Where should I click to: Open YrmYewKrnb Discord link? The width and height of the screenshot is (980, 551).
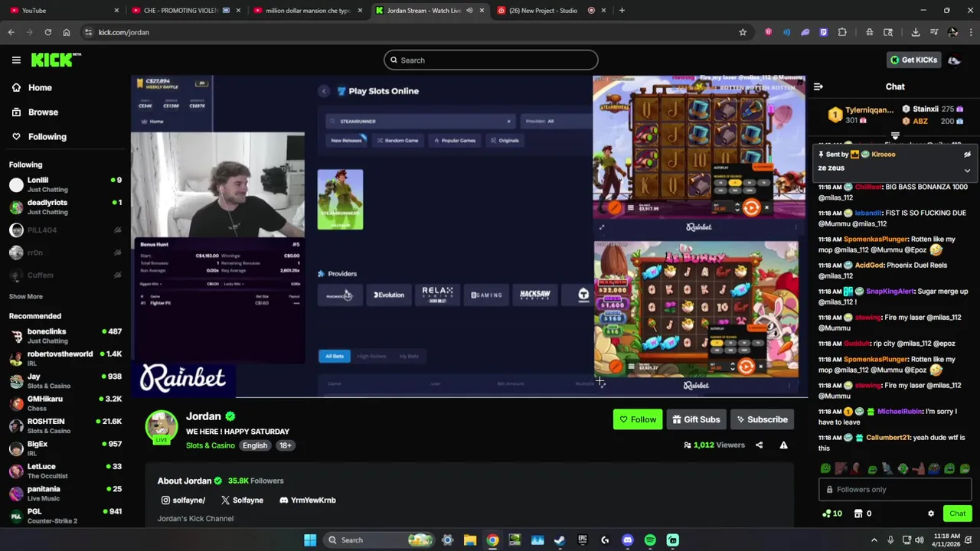(x=308, y=500)
